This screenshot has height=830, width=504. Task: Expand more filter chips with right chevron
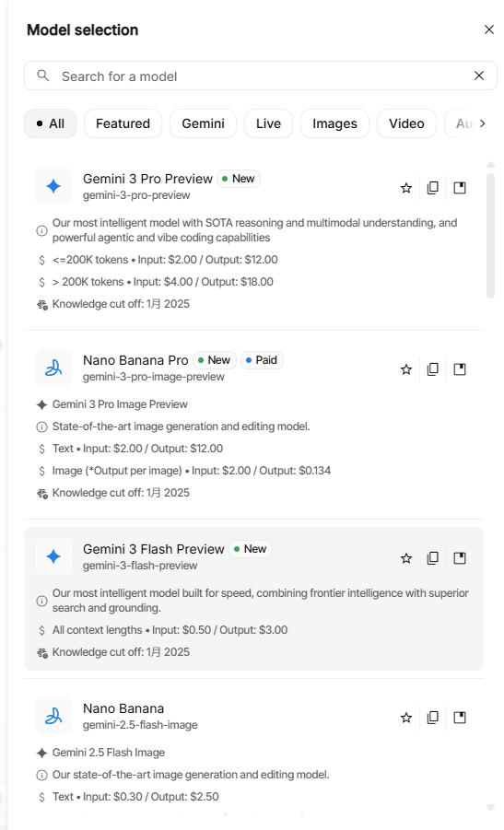pos(482,123)
